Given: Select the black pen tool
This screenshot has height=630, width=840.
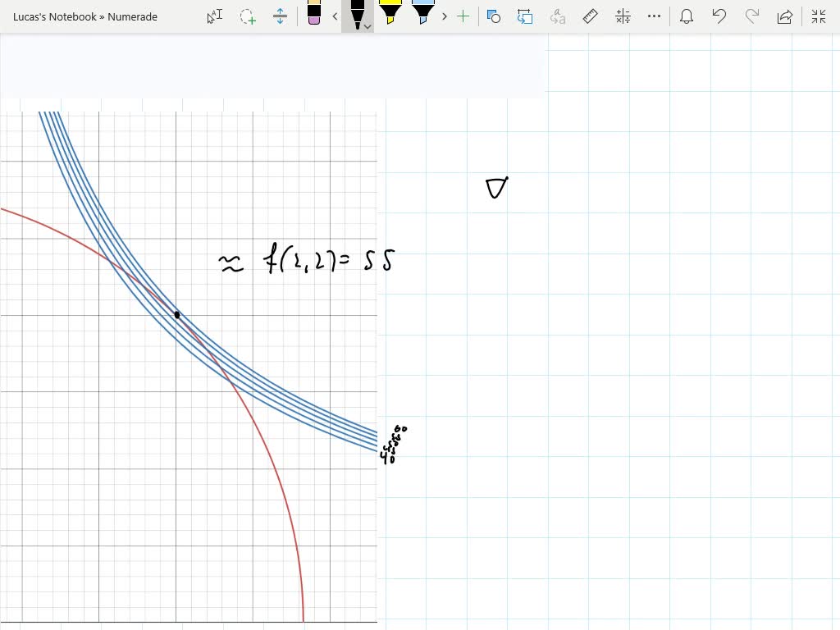Looking at the screenshot, I should coord(356,13).
